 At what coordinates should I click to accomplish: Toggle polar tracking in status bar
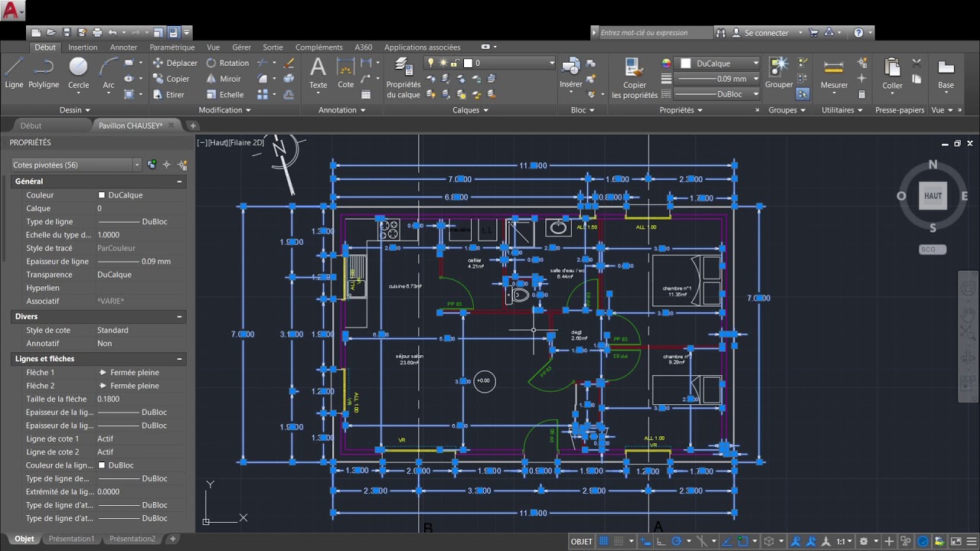[x=677, y=541]
